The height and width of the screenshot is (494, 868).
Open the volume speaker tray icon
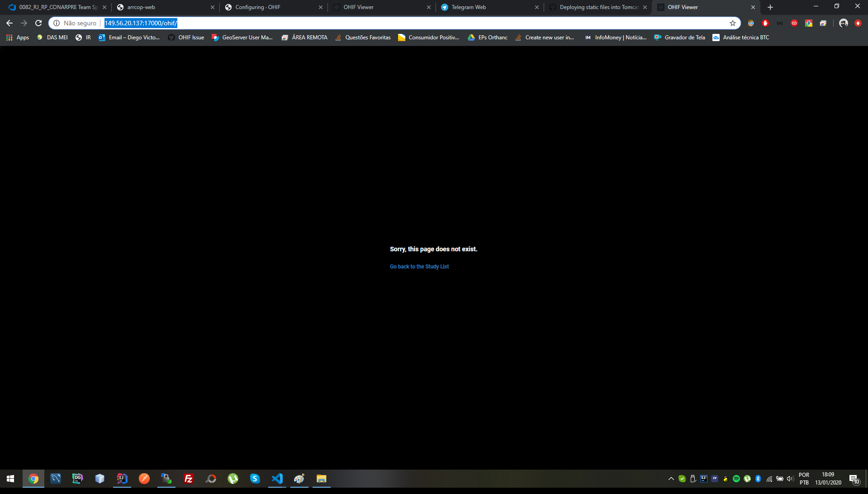[x=790, y=479]
